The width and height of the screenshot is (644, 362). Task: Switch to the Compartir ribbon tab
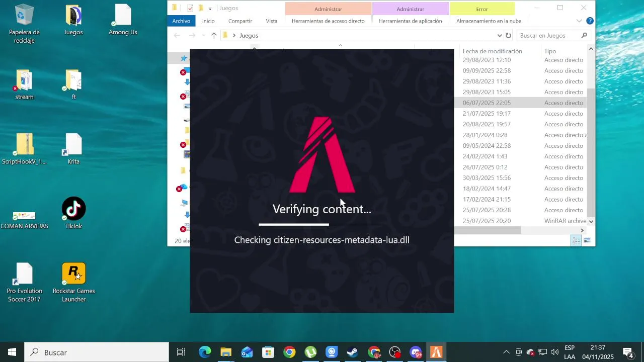point(240,21)
